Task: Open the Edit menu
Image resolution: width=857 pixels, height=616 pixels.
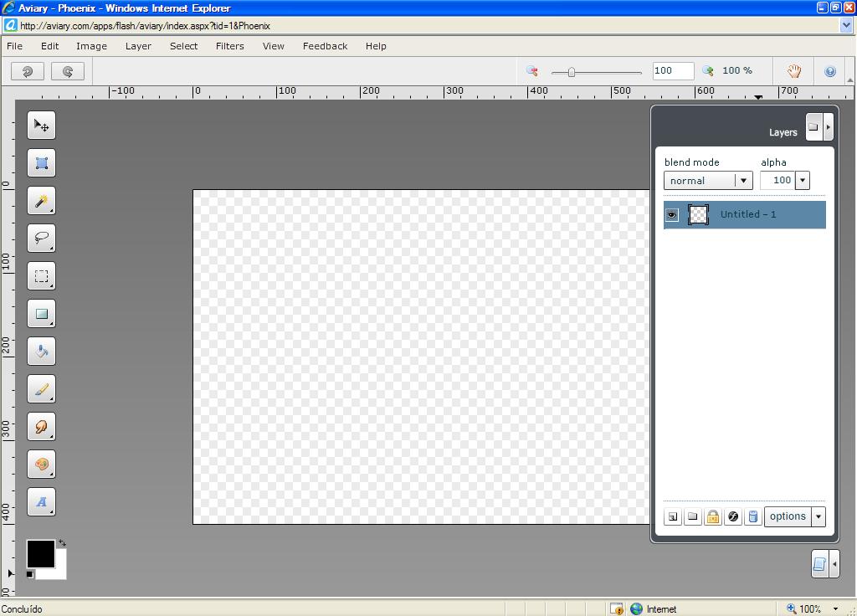Action: coord(49,47)
